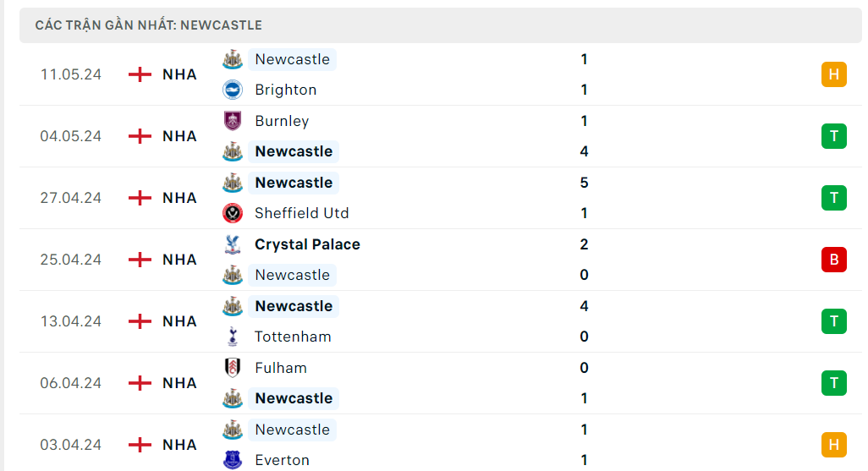
Task: Select the 06.04.24 match date
Action: 71,383
